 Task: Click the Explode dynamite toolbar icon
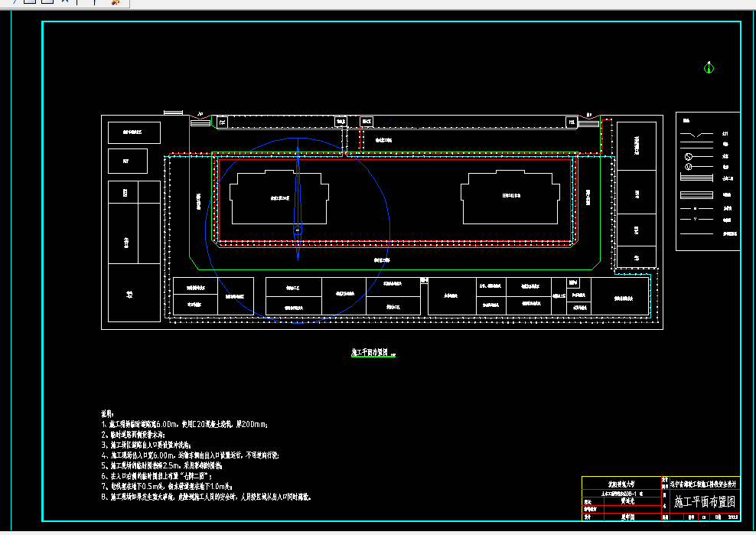(x=116, y=2)
